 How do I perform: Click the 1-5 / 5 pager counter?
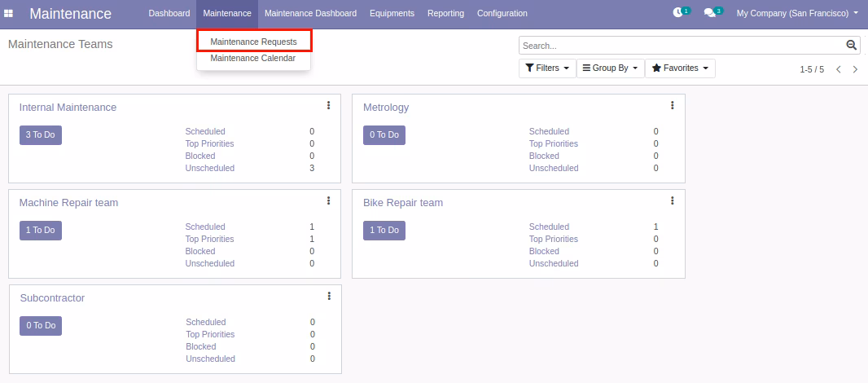click(812, 69)
